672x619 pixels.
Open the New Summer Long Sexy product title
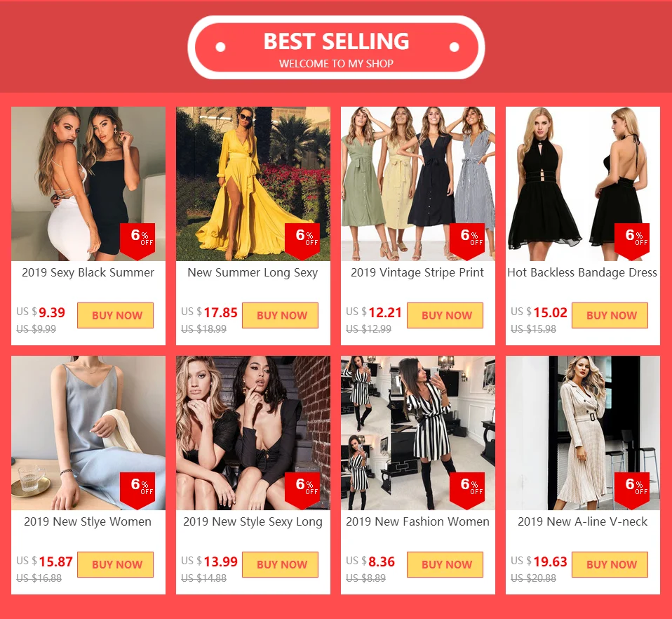(x=253, y=272)
